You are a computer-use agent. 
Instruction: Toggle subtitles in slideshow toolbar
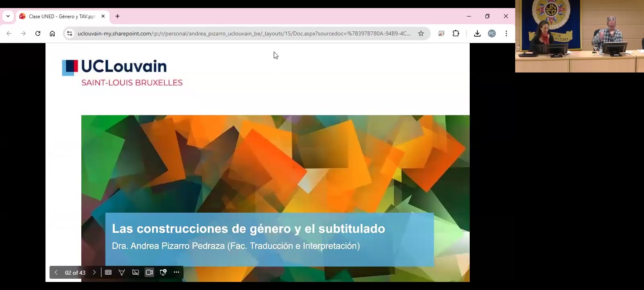(136, 272)
